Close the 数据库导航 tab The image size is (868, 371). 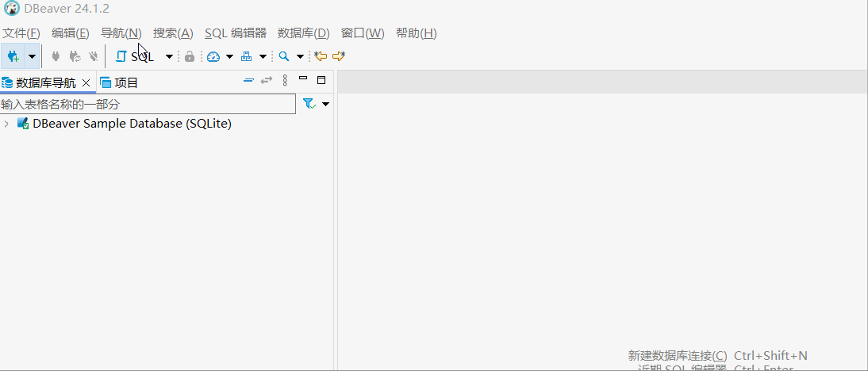(x=86, y=83)
